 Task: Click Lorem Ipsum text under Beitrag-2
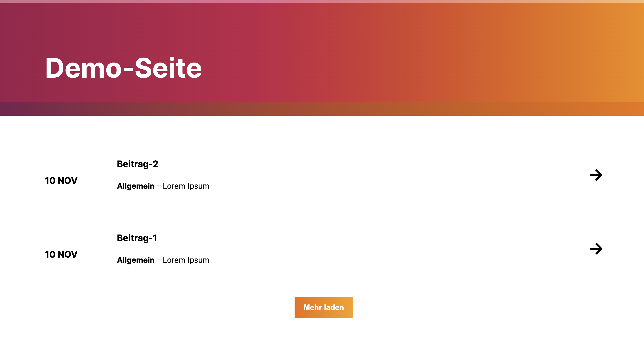[186, 186]
